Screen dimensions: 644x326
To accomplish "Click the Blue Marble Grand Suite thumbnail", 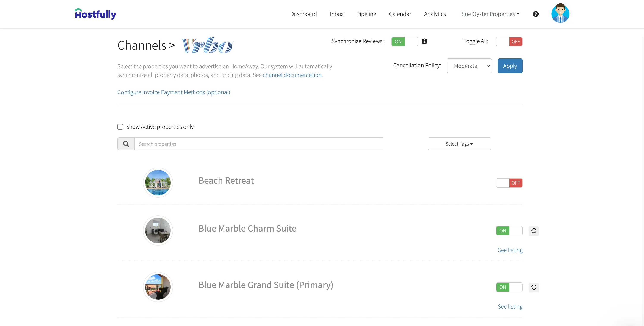I will click(x=158, y=287).
